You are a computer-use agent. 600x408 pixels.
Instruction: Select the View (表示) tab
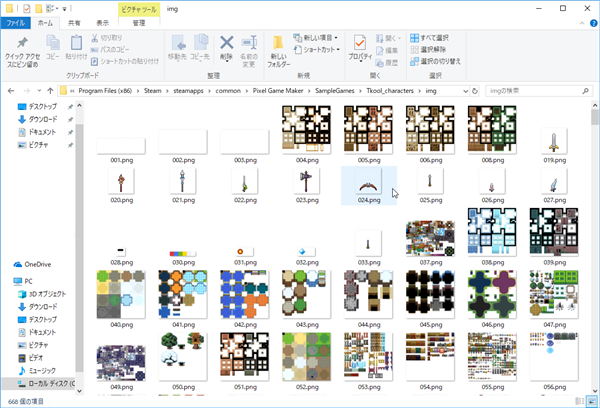102,23
